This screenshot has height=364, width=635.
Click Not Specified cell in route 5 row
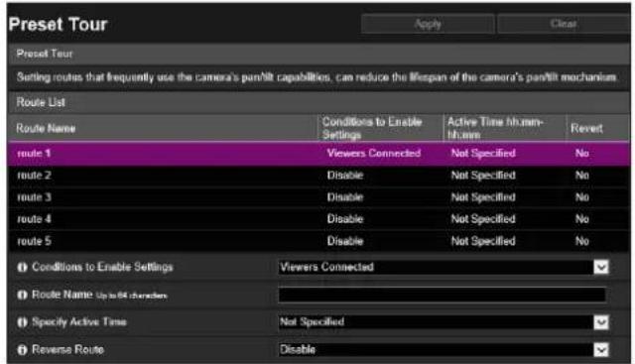coord(483,241)
